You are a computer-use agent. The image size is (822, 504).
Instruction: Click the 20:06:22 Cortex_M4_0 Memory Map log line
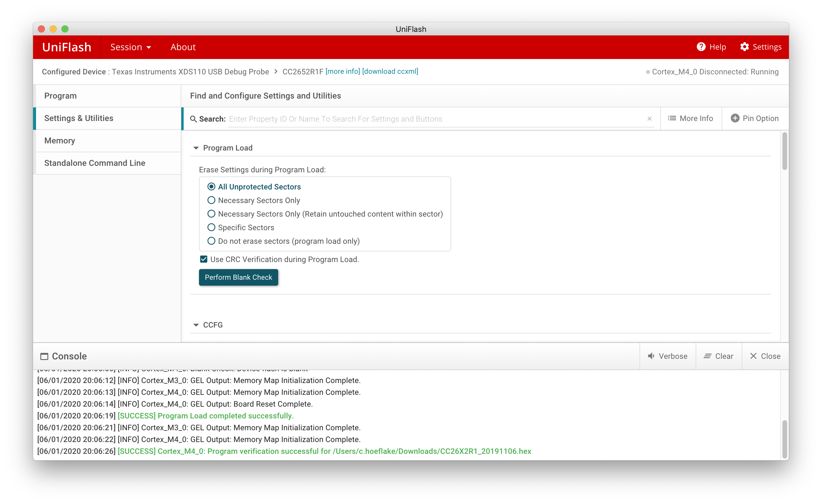(199, 439)
